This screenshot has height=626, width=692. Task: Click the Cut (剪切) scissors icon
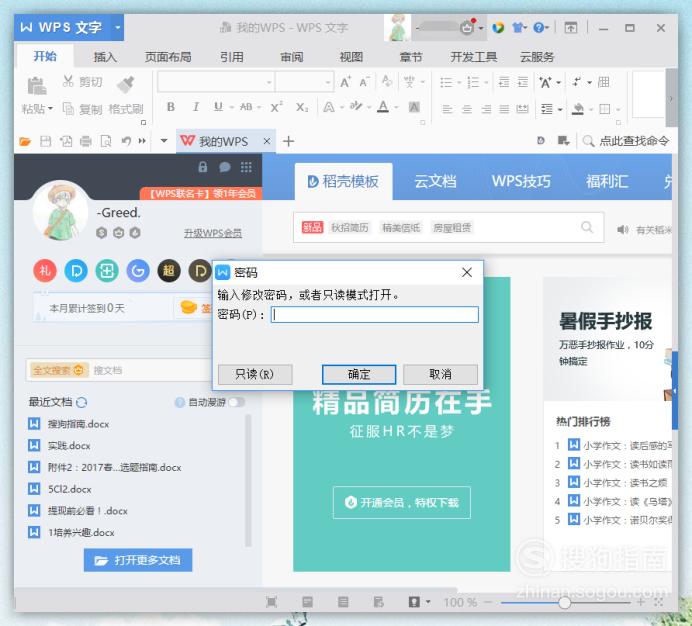(68, 81)
